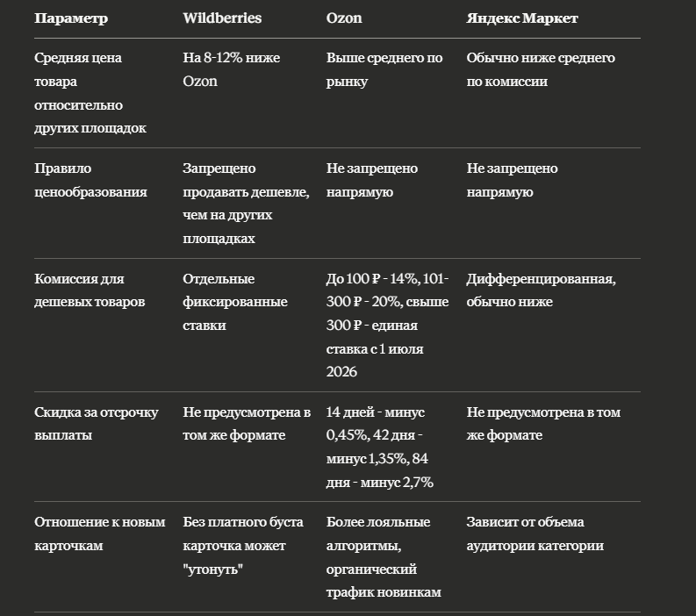Click the Wildberries column header
This screenshot has height=616, width=696.
click(222, 18)
